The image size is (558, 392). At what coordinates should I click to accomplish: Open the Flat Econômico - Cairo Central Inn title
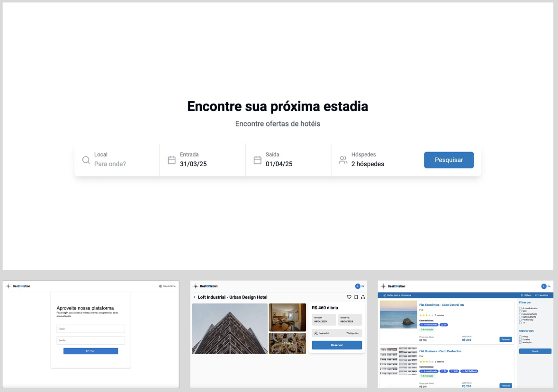pyautogui.click(x=441, y=305)
